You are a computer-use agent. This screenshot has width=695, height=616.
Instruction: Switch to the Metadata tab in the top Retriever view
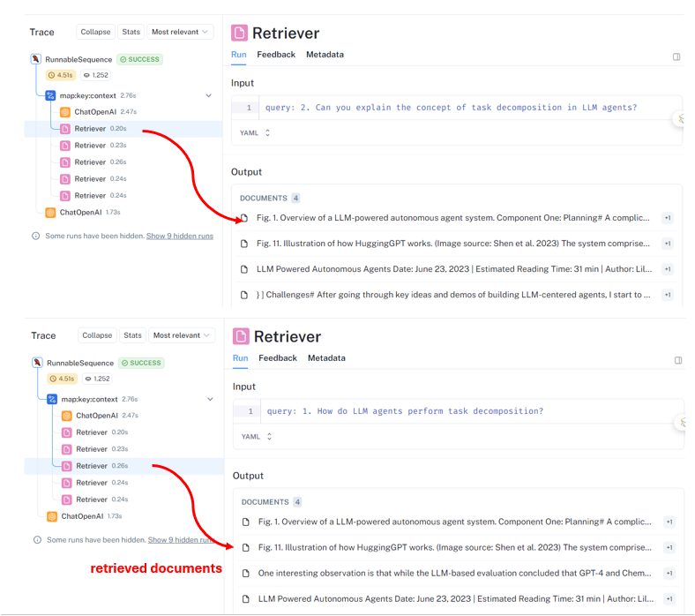click(325, 55)
